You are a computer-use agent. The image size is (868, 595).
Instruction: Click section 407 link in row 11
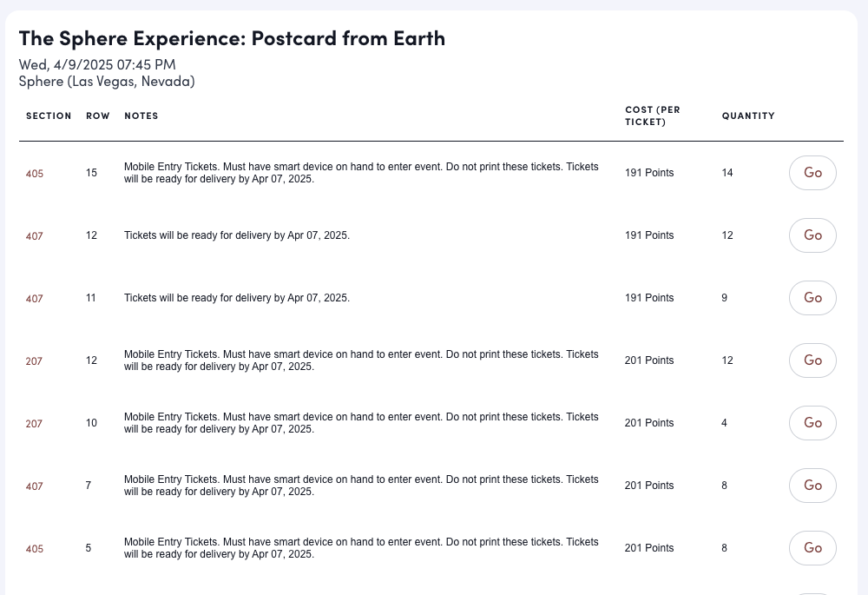tap(34, 299)
